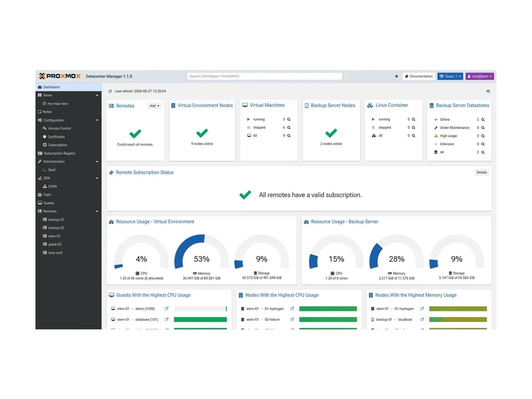Click the Documentation button

pyautogui.click(x=419, y=76)
